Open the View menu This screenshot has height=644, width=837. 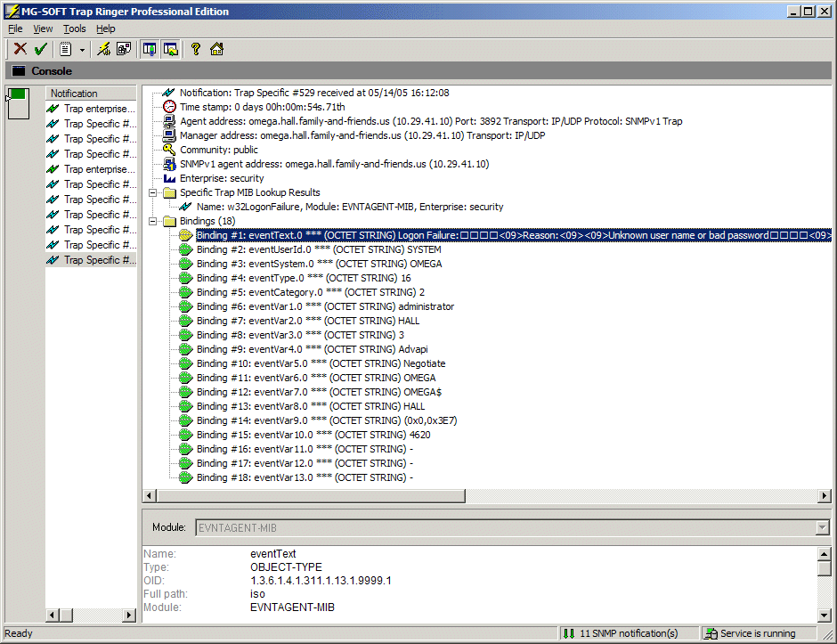pyautogui.click(x=43, y=29)
